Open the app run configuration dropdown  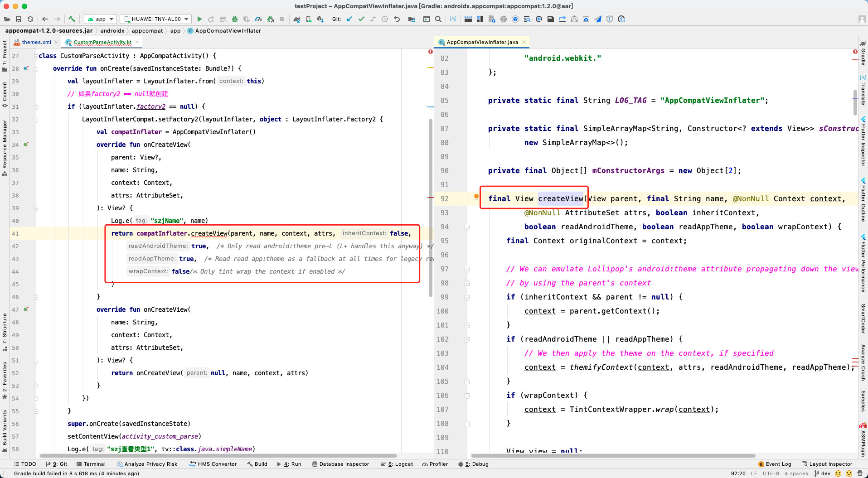[101, 19]
